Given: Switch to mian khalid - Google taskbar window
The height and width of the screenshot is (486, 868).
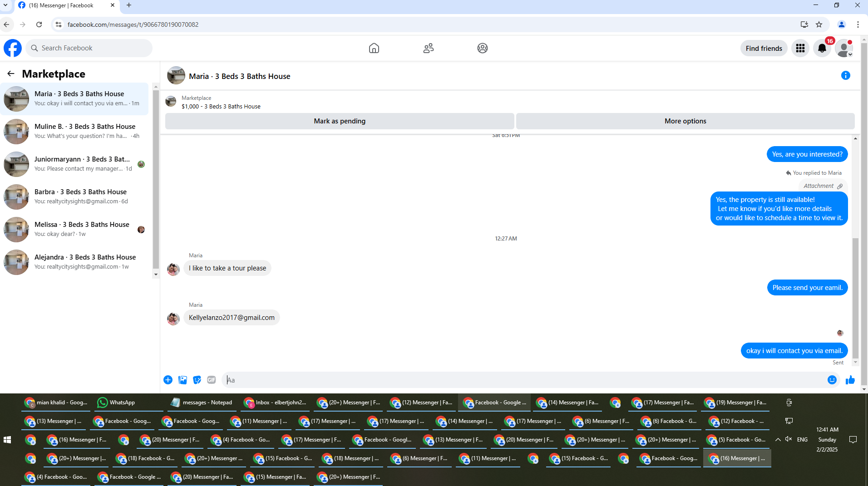Looking at the screenshot, I should pyautogui.click(x=55, y=403).
